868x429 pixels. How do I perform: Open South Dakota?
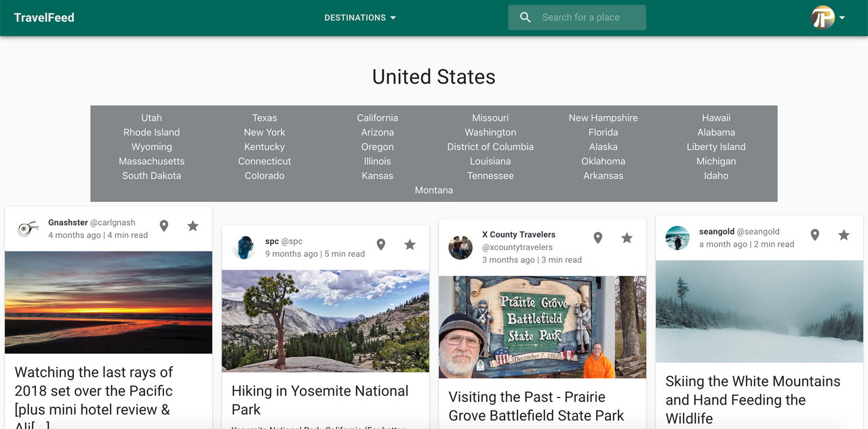152,176
